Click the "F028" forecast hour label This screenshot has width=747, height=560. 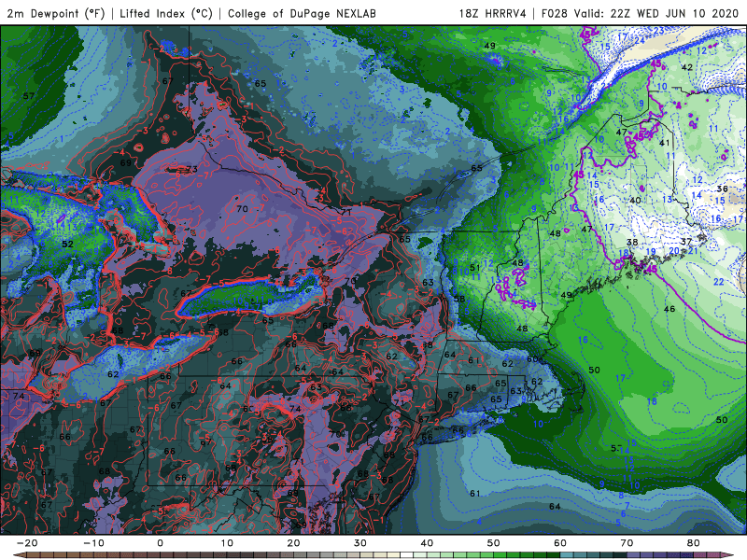[x=555, y=13]
